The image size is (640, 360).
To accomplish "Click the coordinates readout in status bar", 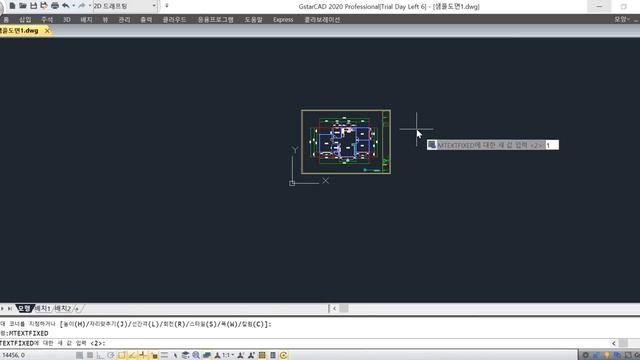I will tap(14, 355).
